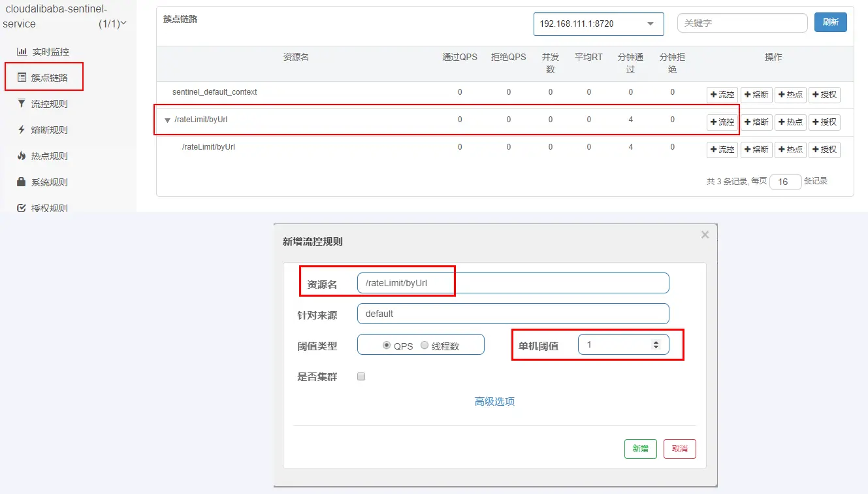Click the 实时监控 bar chart icon
Viewport: 868px width, 494px height.
click(x=22, y=52)
